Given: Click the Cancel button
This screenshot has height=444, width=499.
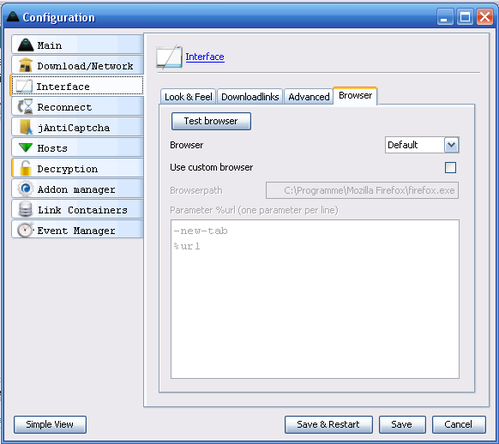Looking at the screenshot, I should tap(459, 424).
